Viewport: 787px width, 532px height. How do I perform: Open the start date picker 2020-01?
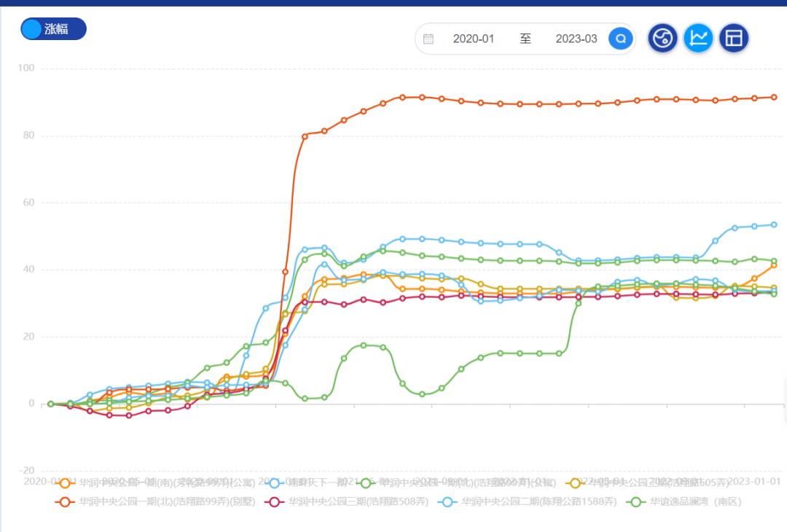point(474,39)
